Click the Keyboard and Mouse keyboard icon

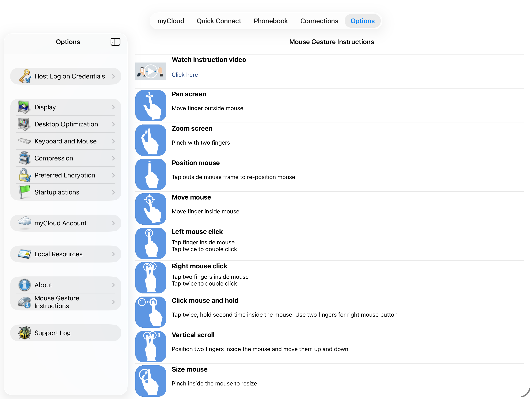click(24, 141)
